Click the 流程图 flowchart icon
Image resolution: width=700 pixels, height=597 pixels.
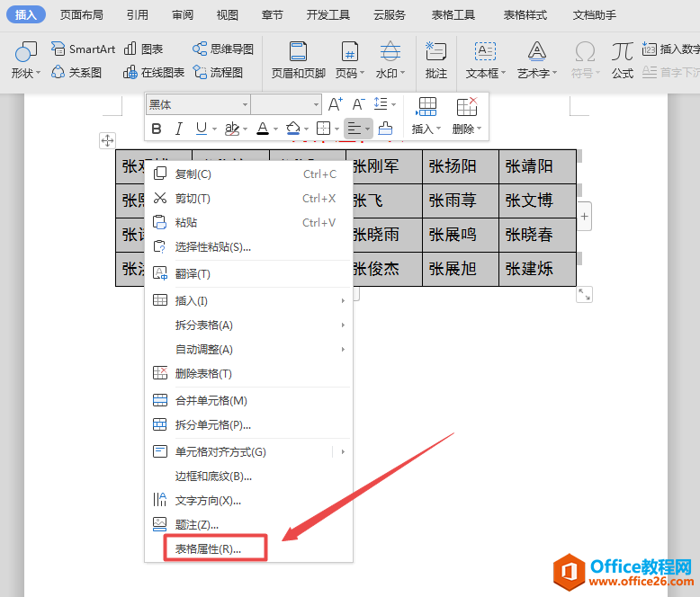[x=200, y=73]
